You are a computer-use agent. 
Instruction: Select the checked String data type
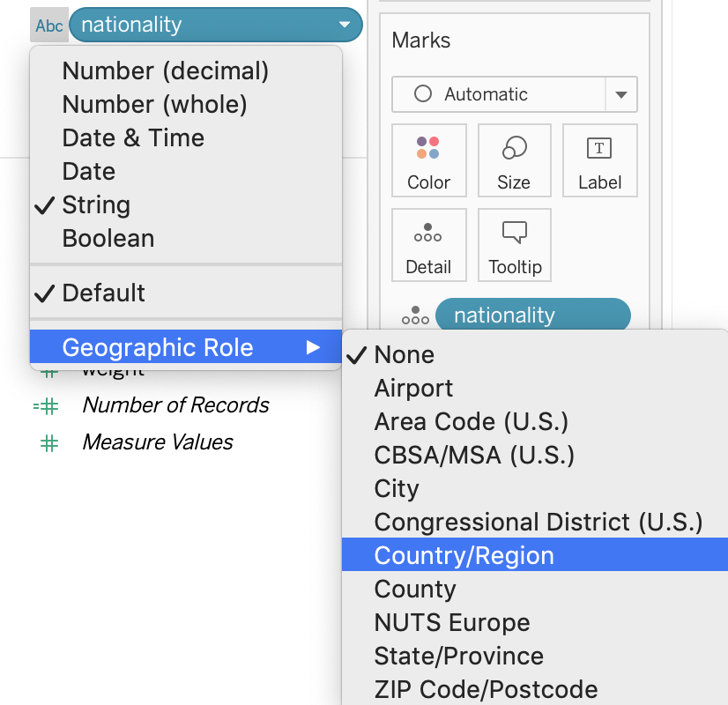tap(96, 205)
